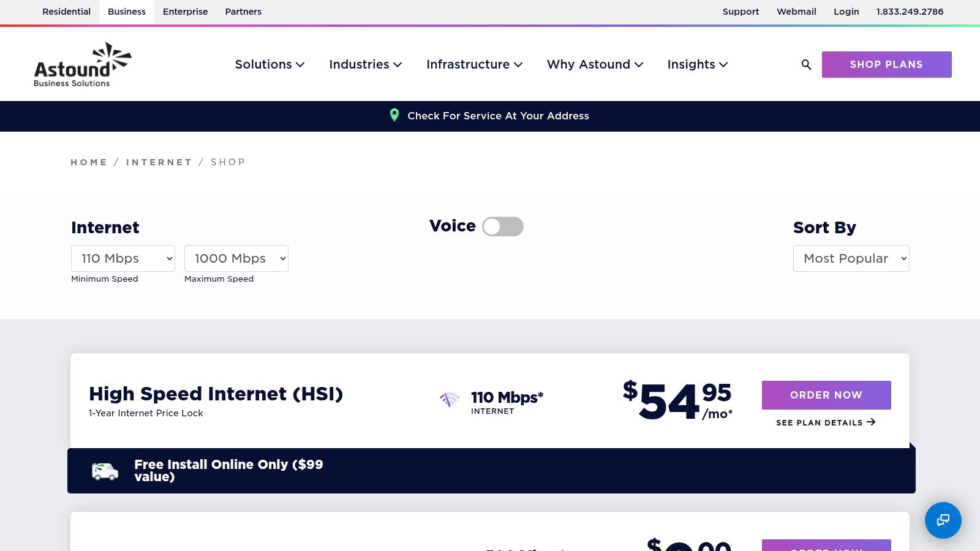Switch to the Enterprise tab
The image size is (980, 551).
point(185,12)
